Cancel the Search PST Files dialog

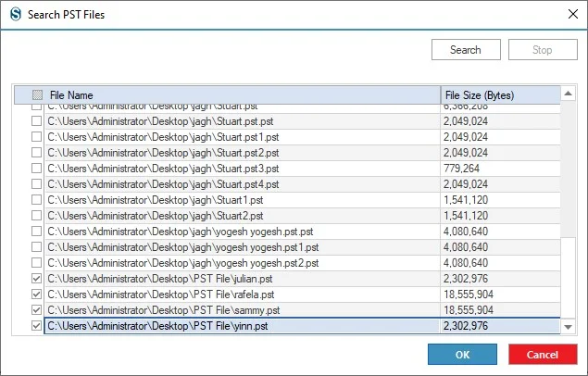[x=543, y=355]
